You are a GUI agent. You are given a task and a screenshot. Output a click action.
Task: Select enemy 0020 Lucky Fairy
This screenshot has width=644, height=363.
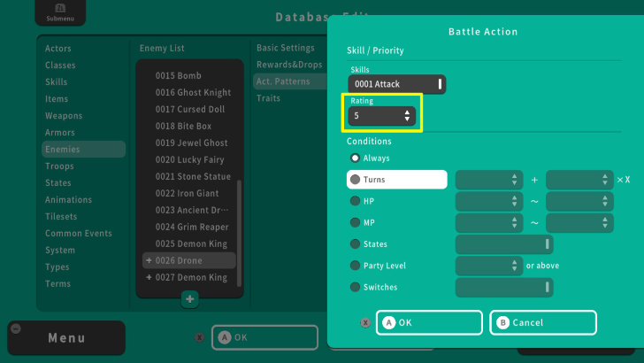tap(189, 160)
